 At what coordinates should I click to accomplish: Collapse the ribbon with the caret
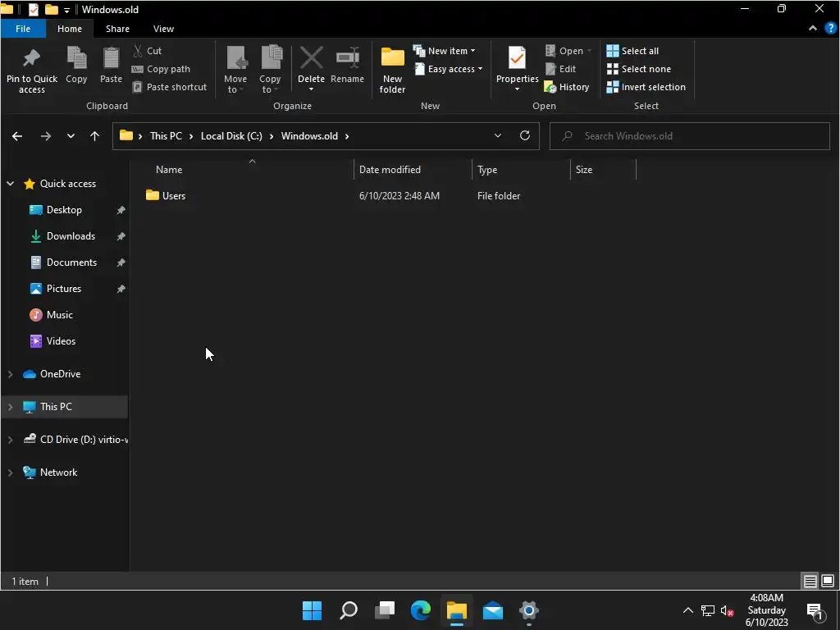tap(813, 29)
